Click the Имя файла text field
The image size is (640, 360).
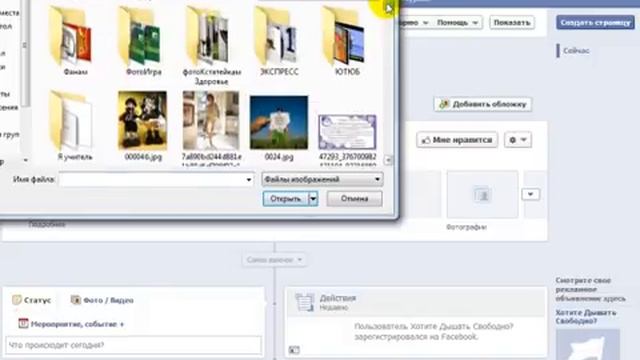[x=152, y=180]
